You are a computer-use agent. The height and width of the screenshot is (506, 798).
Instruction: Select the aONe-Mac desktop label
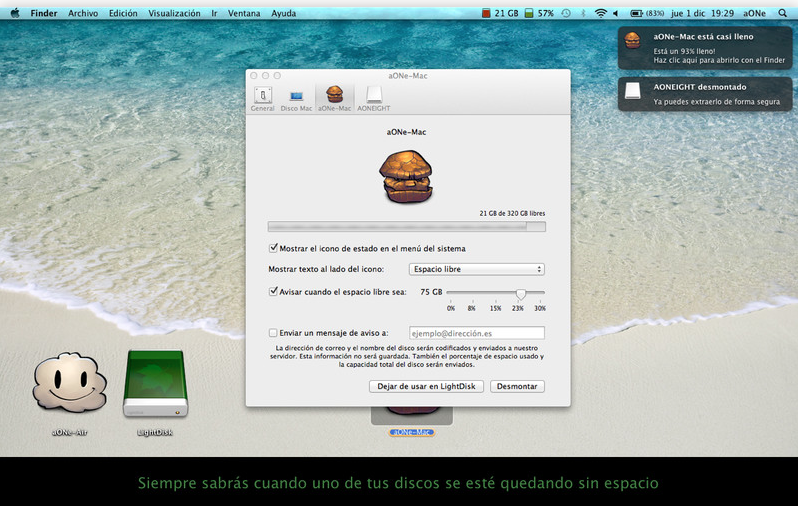412,432
